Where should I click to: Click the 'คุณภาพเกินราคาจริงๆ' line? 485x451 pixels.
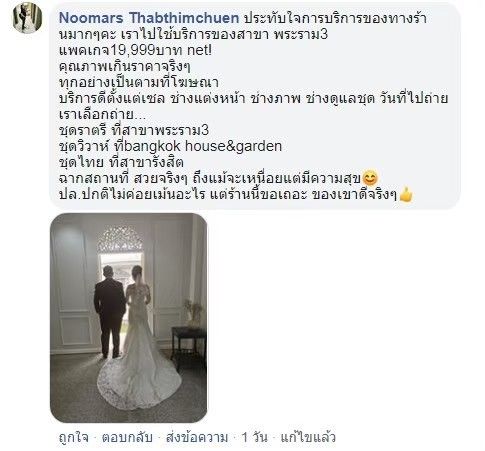coord(125,66)
